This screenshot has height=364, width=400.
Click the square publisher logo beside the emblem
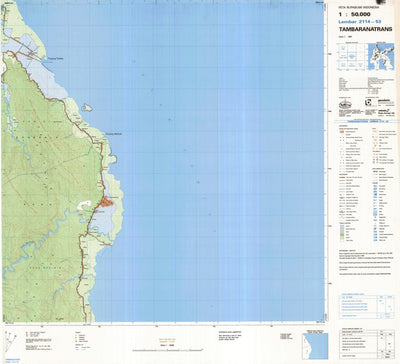coord(368,102)
